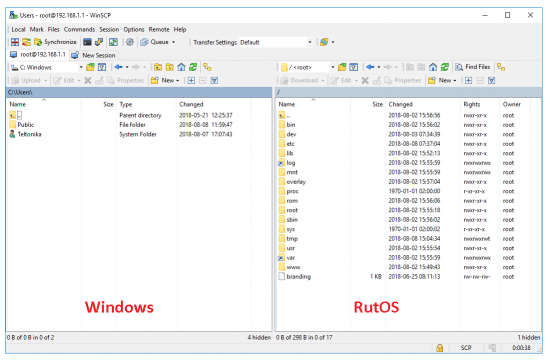Open the Preferences gear icon
The image size is (550, 361).
[130, 42]
